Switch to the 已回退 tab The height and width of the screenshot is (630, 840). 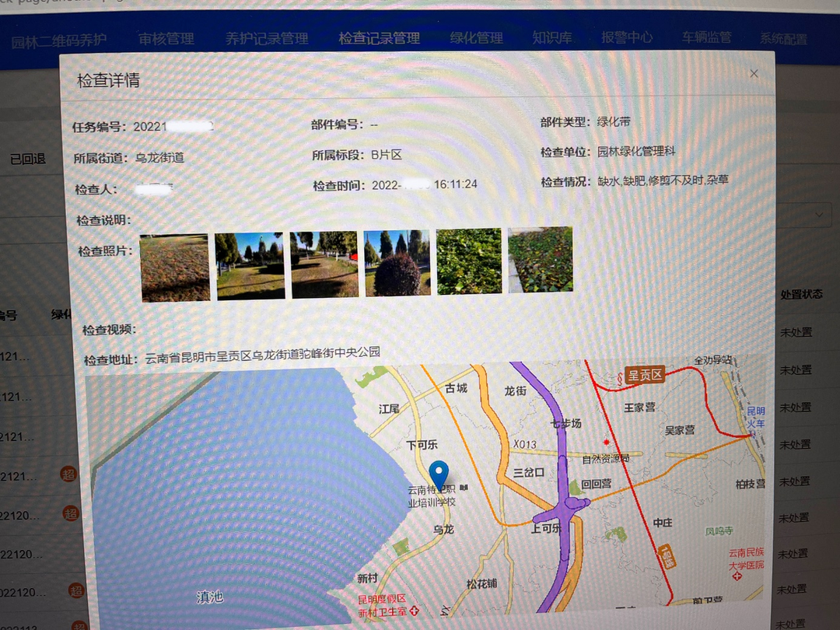27,159
